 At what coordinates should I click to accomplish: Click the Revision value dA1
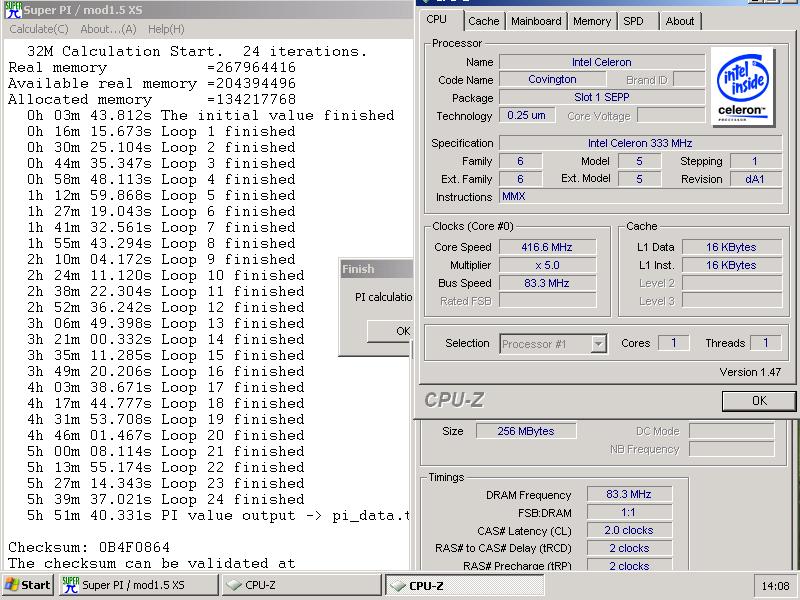756,179
